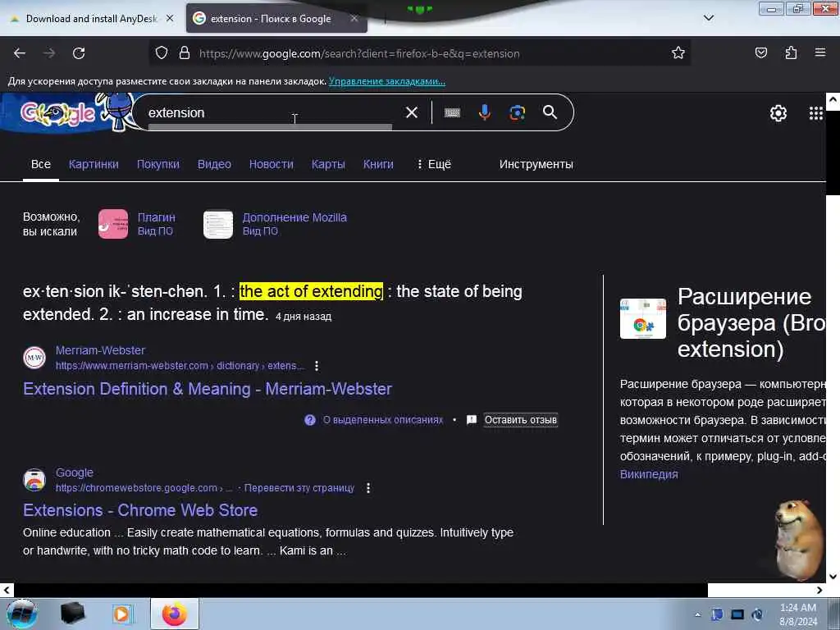
Task: Click the Плагин suggestion thumbnail
Action: pos(113,224)
